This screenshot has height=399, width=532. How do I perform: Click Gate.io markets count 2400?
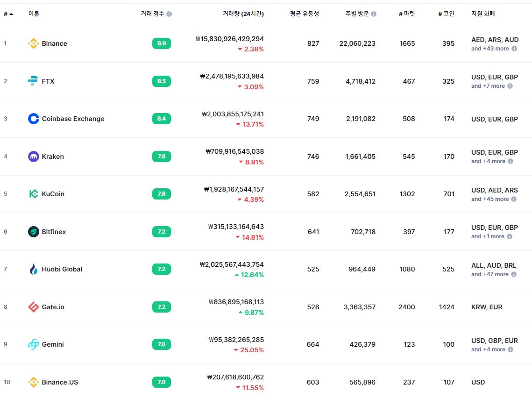tap(406, 306)
